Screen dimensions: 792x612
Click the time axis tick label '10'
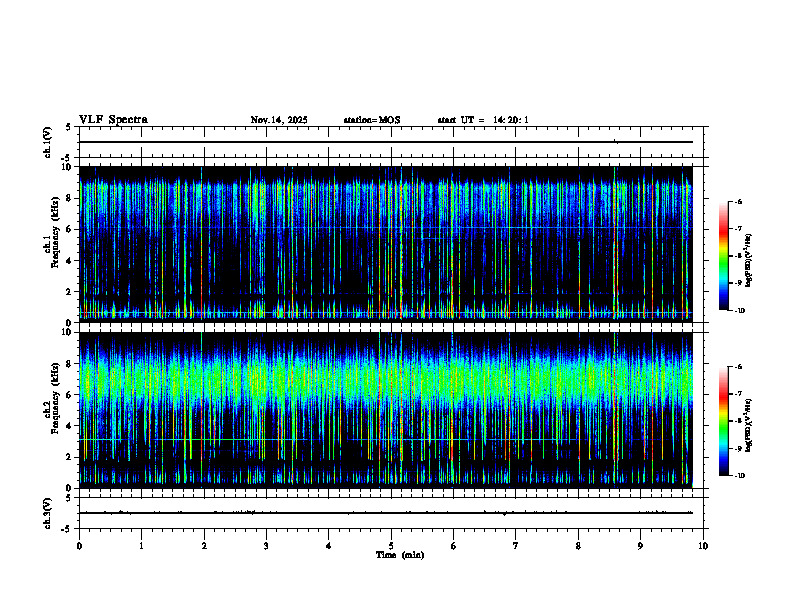(703, 546)
